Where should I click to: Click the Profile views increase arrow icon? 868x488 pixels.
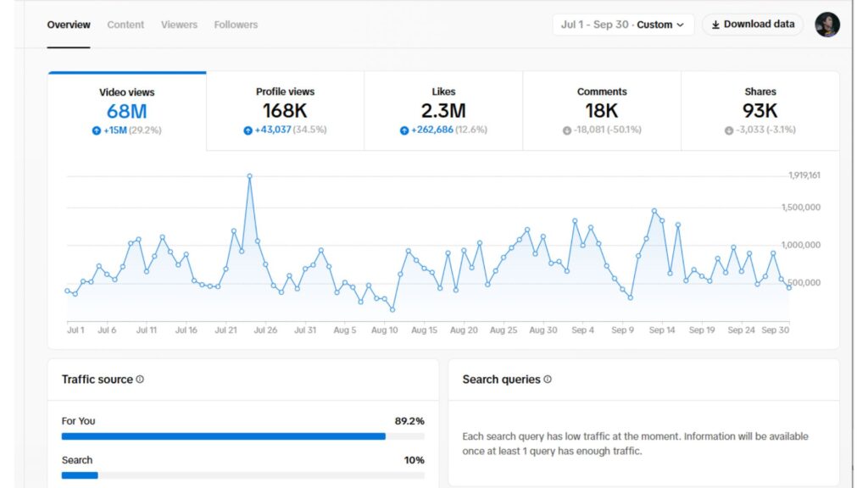[x=248, y=130]
